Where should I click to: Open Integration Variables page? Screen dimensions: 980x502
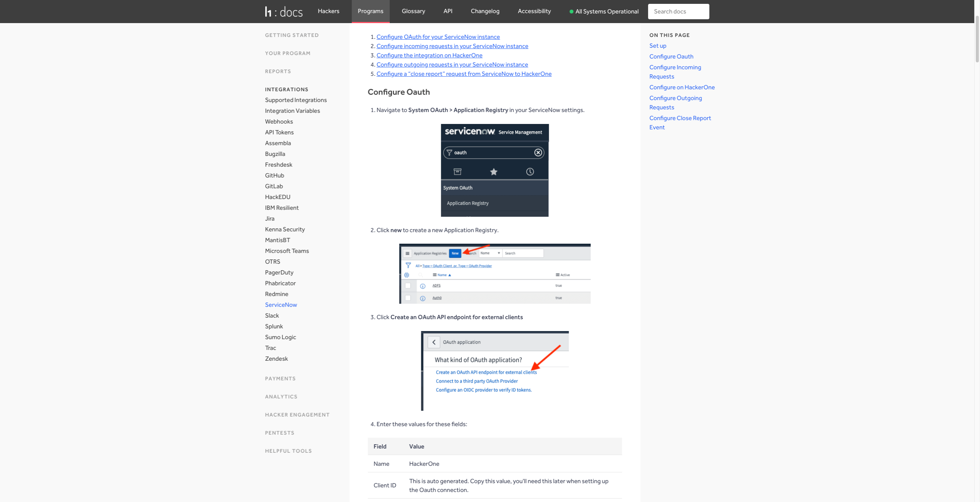coord(292,111)
